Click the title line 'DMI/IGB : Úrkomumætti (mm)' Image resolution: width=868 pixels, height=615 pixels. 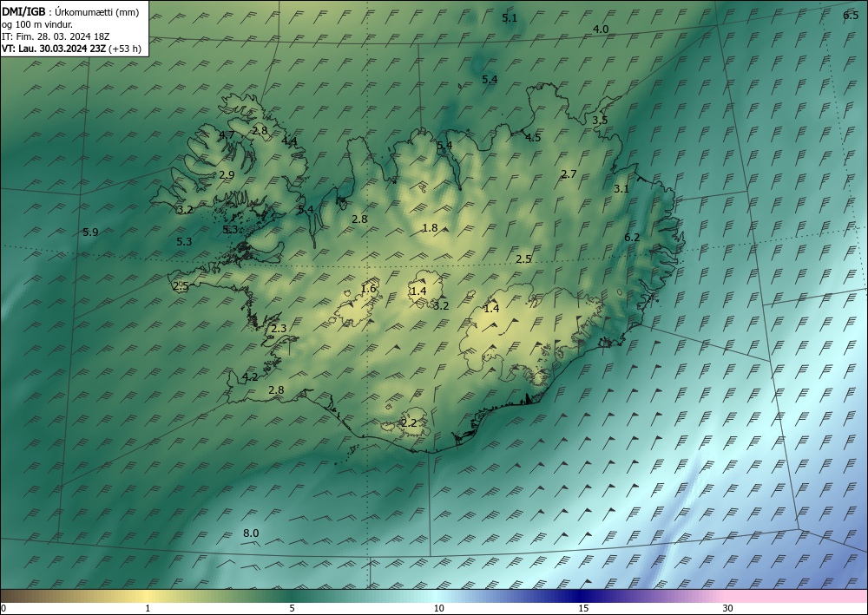point(70,12)
